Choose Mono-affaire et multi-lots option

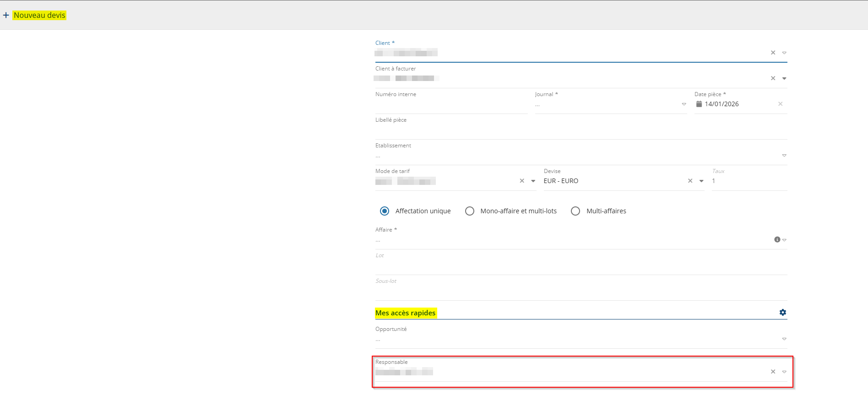tap(470, 211)
